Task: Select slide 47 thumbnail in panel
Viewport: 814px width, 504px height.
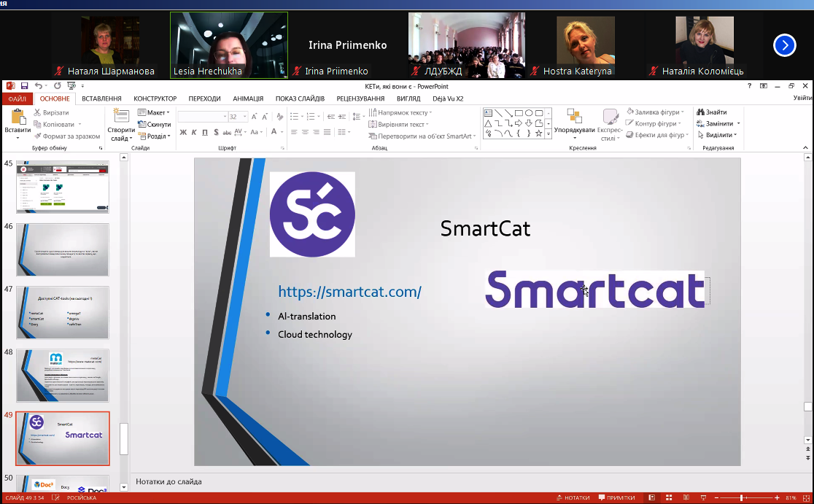Action: 63,312
